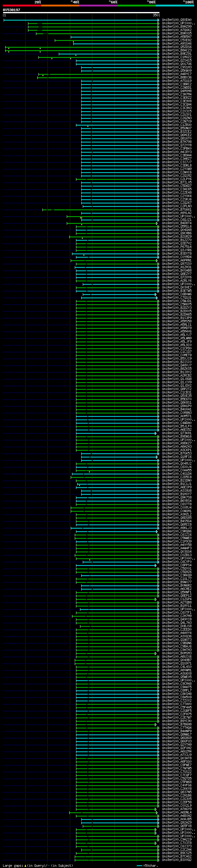This screenshot has height=868, width=197.
Task: Select the label UniRef100_A5MLI1
Action: pos(177,325)
